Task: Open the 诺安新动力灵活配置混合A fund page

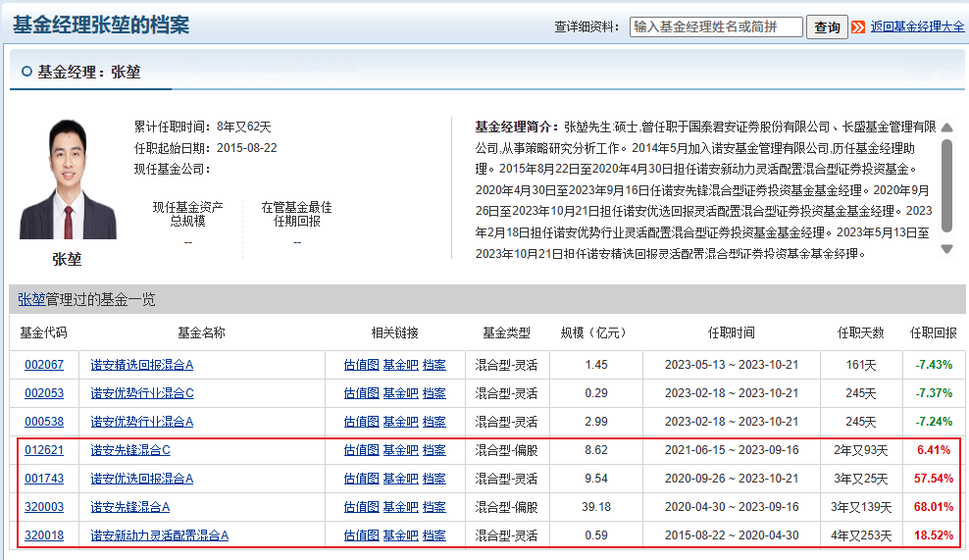Action: [160, 535]
